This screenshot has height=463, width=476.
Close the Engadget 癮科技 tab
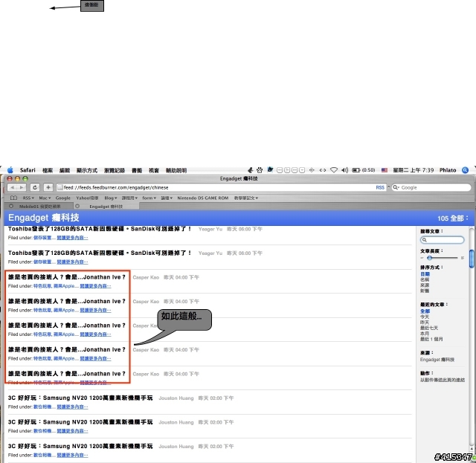click(x=77, y=206)
